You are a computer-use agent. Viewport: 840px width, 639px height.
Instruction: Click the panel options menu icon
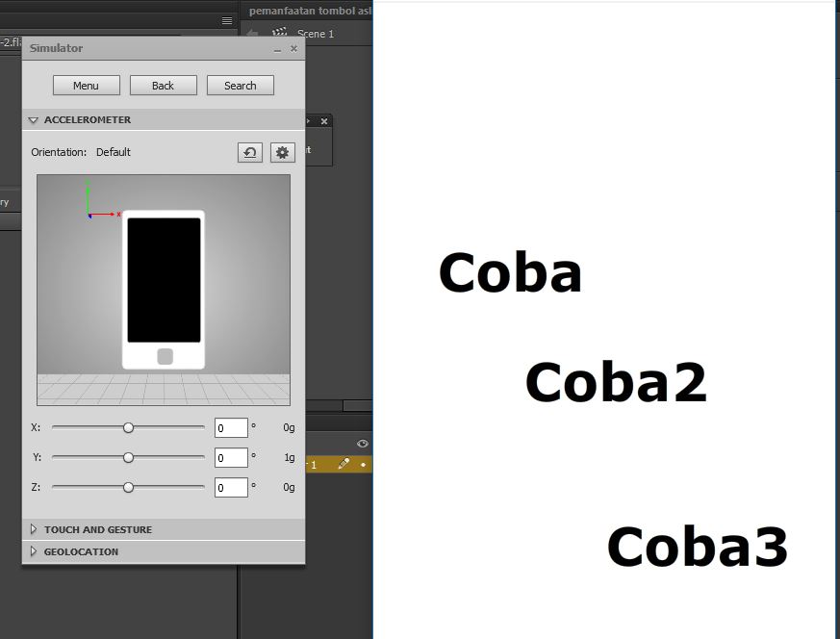[227, 20]
